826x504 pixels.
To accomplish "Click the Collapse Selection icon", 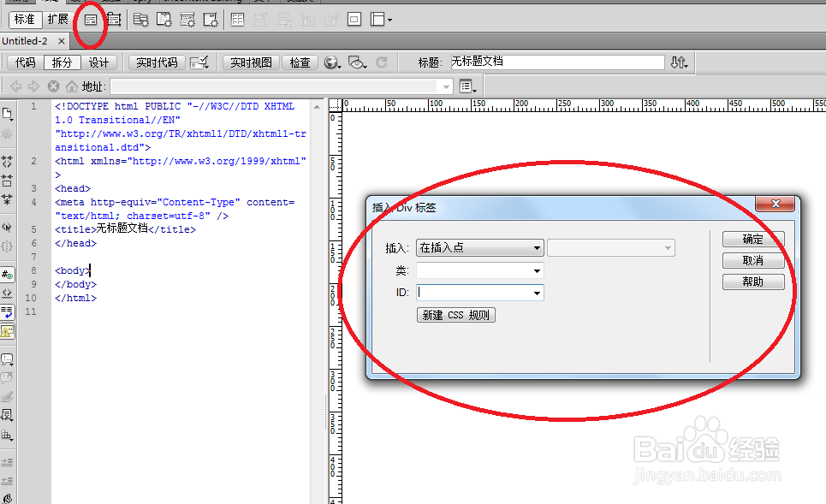I will click(x=7, y=181).
